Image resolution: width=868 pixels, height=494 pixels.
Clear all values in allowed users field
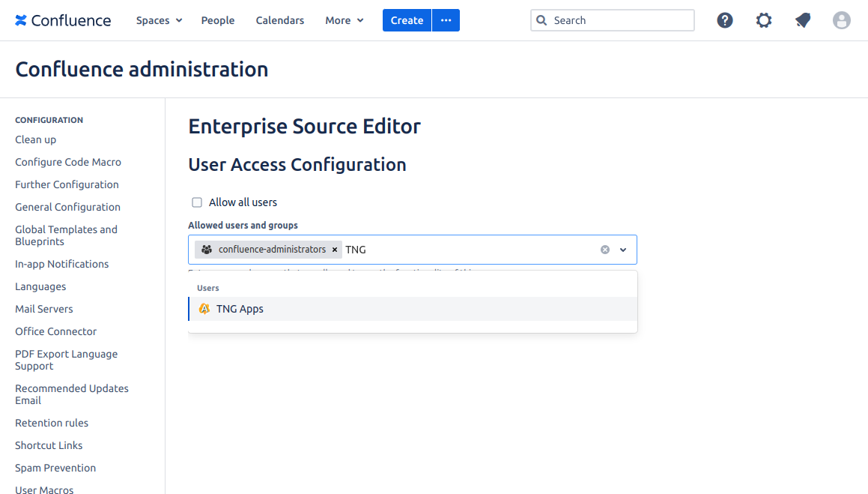pyautogui.click(x=605, y=250)
